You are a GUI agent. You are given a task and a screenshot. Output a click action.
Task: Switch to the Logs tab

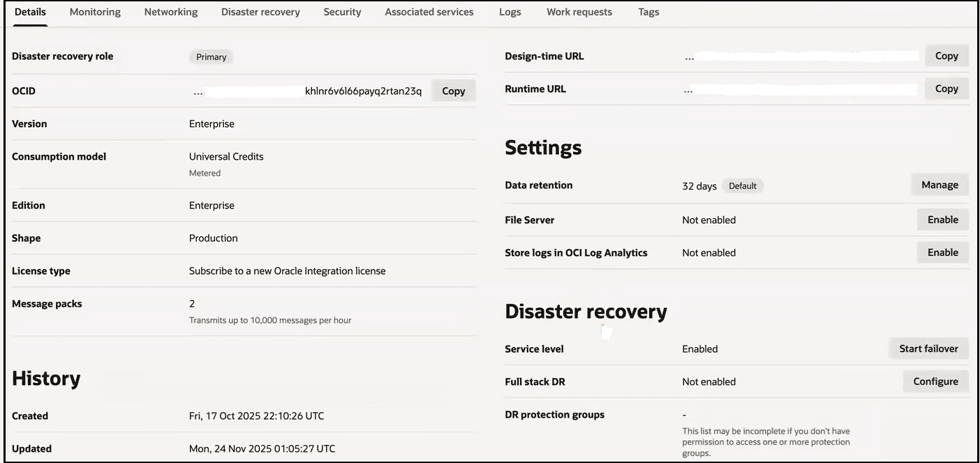[x=510, y=12]
